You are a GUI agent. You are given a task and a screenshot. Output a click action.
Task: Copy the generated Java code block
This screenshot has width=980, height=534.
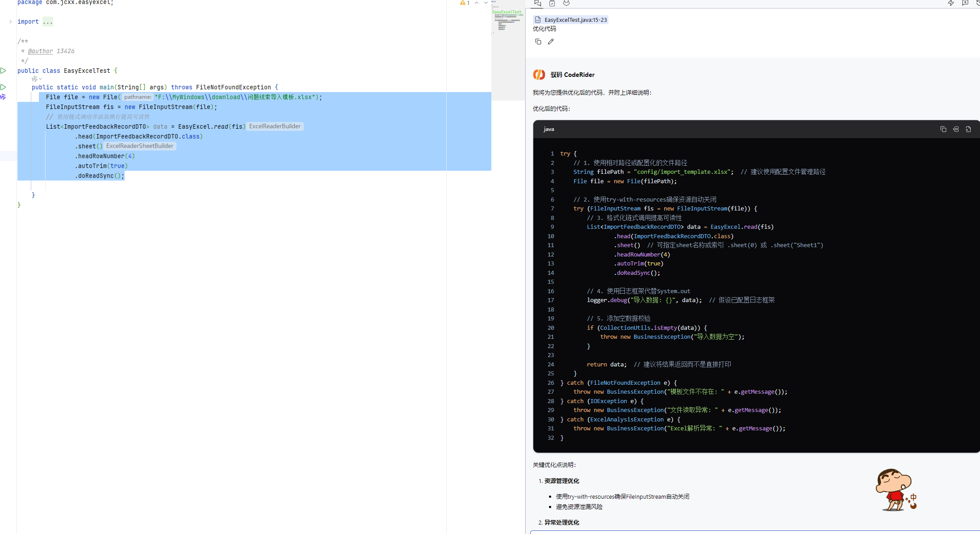(943, 129)
